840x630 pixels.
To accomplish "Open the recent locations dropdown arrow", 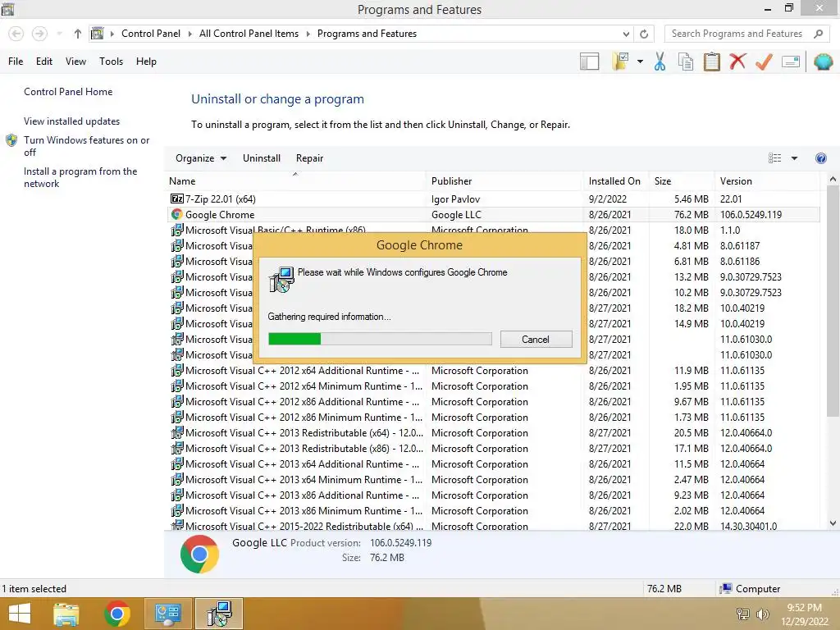I will click(x=59, y=34).
